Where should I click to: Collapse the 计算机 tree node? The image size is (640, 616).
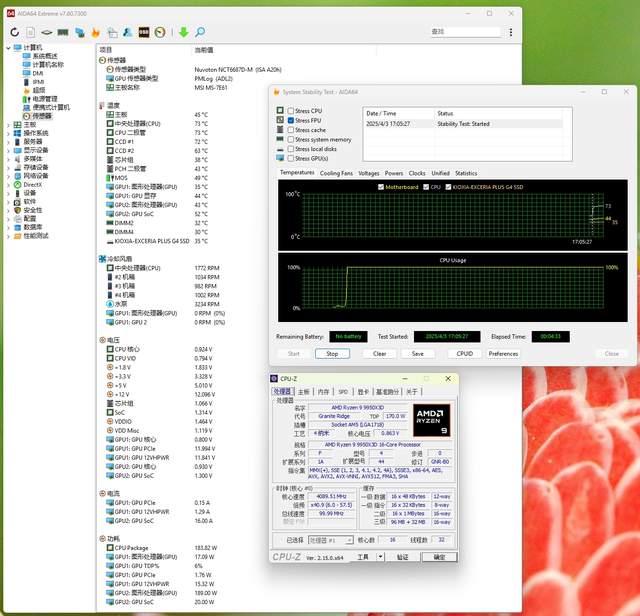pos(9,47)
